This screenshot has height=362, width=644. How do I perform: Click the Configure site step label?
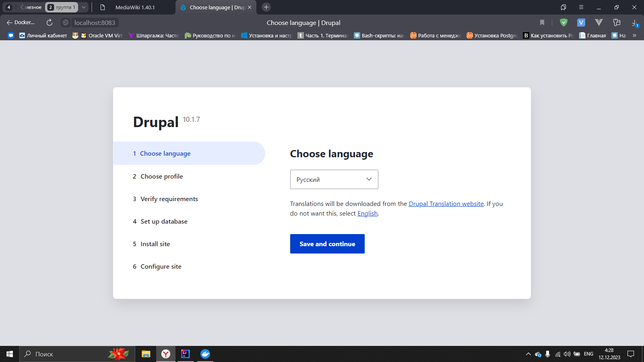(161, 266)
